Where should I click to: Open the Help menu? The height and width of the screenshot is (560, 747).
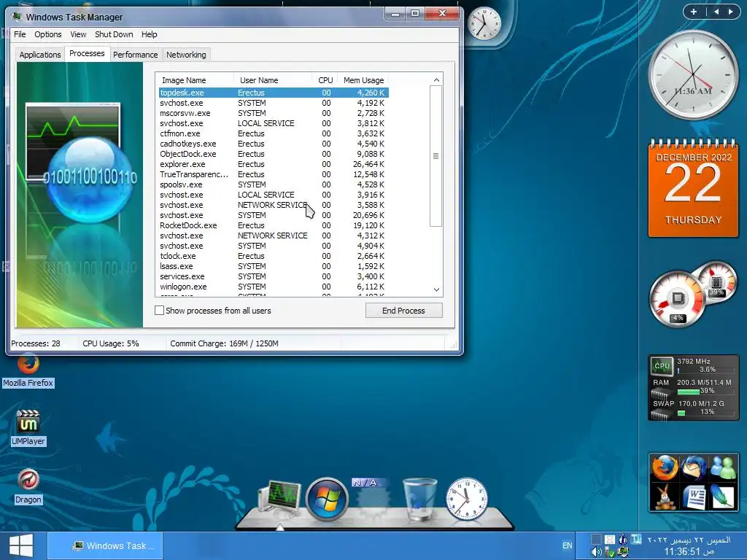[149, 34]
